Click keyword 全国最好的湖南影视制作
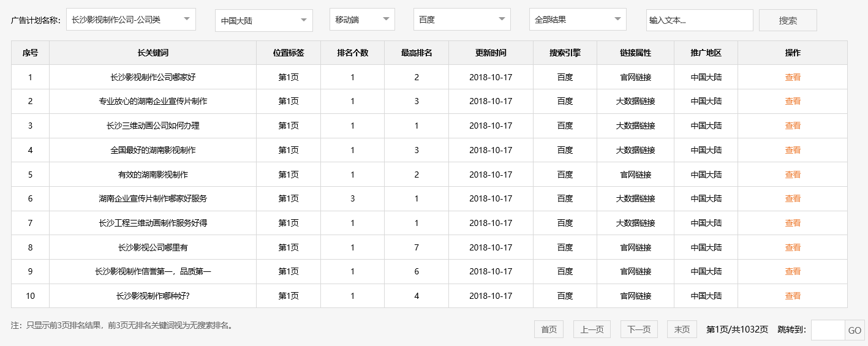Screen dimensions: 868x346 [153, 150]
